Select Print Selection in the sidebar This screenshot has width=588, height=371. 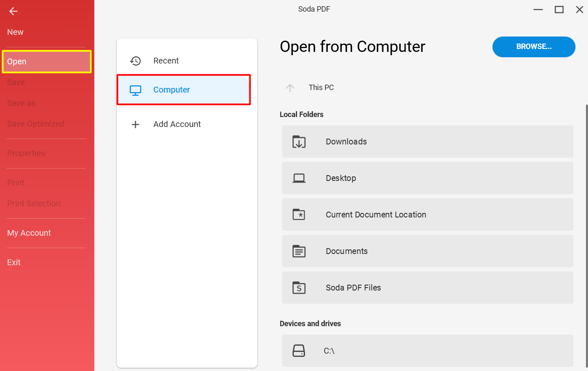pyautogui.click(x=34, y=203)
